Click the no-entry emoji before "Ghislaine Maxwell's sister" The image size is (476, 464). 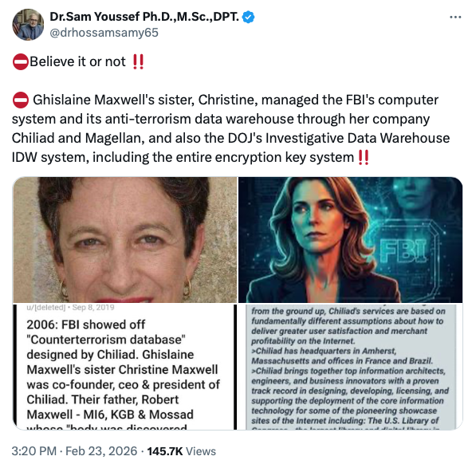tap(21, 100)
